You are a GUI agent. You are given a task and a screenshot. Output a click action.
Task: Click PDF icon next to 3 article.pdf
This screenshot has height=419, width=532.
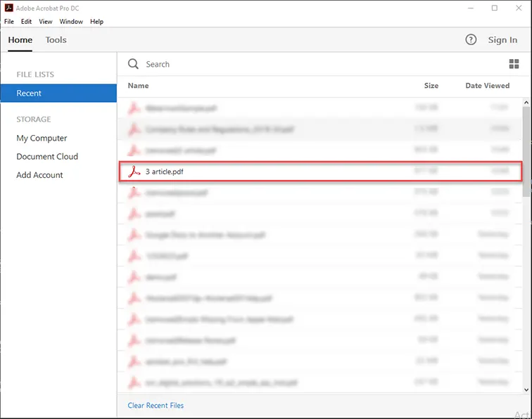click(134, 172)
